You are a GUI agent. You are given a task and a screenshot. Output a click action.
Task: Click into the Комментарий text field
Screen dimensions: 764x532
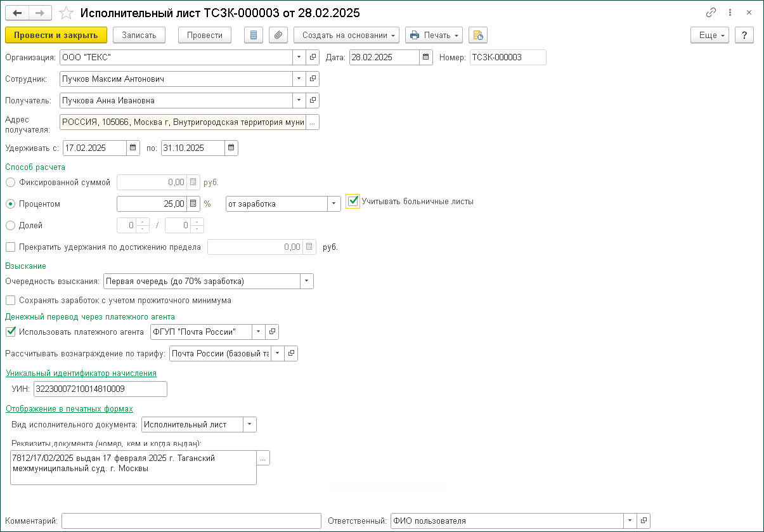coord(191,521)
